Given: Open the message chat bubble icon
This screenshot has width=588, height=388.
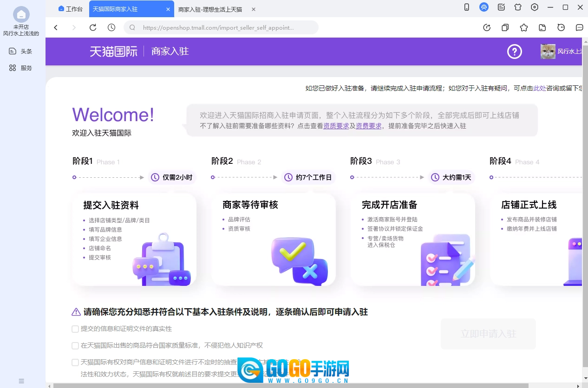Looking at the screenshot, I should (579, 28).
